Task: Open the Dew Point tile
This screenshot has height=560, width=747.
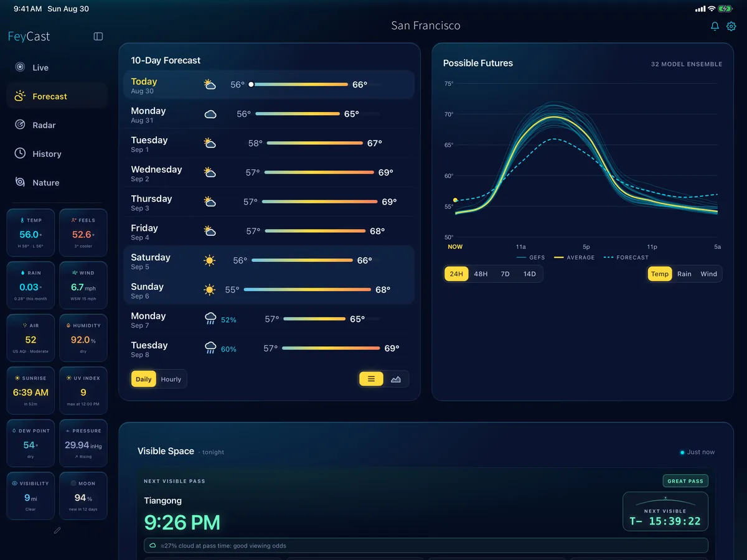Action: 31,443
